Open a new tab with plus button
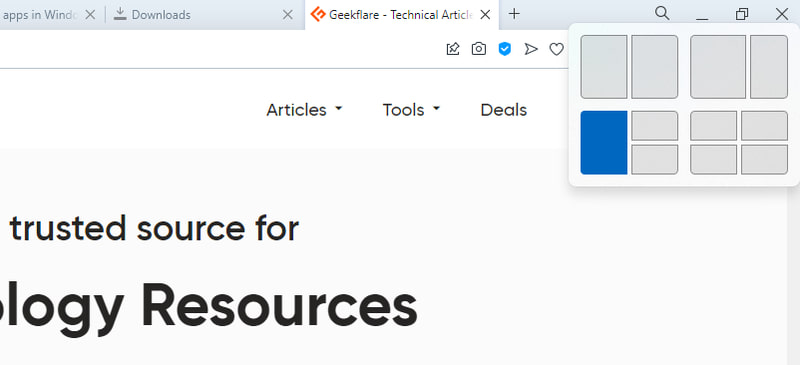 point(514,14)
